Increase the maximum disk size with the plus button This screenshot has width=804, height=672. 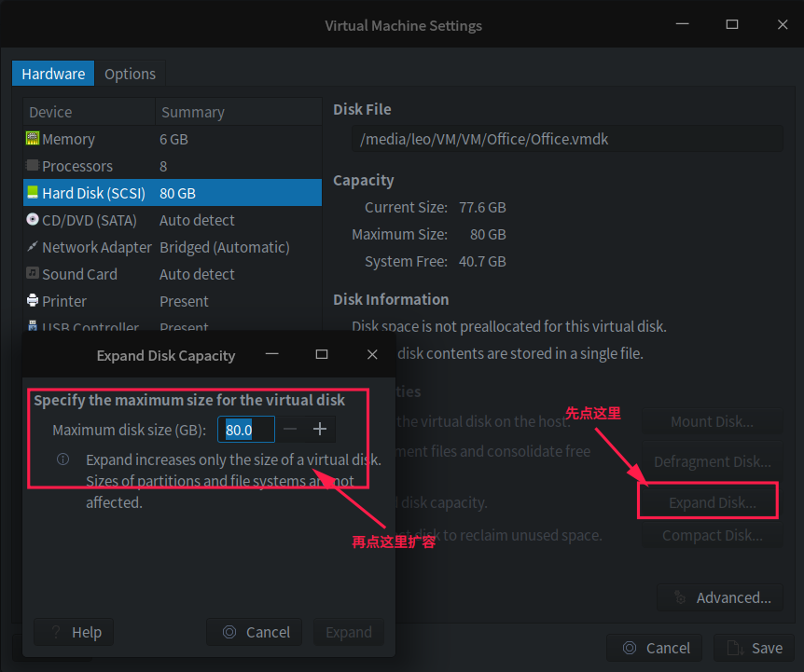(320, 430)
